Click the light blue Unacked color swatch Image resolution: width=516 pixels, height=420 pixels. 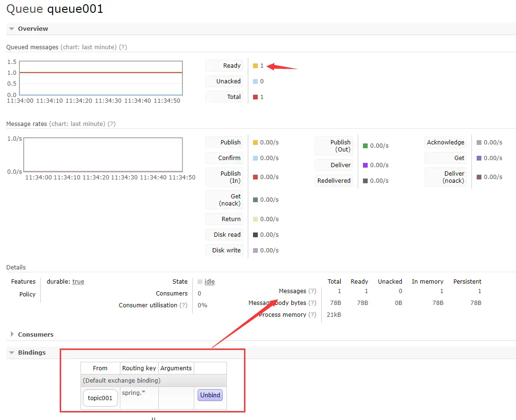coord(255,81)
